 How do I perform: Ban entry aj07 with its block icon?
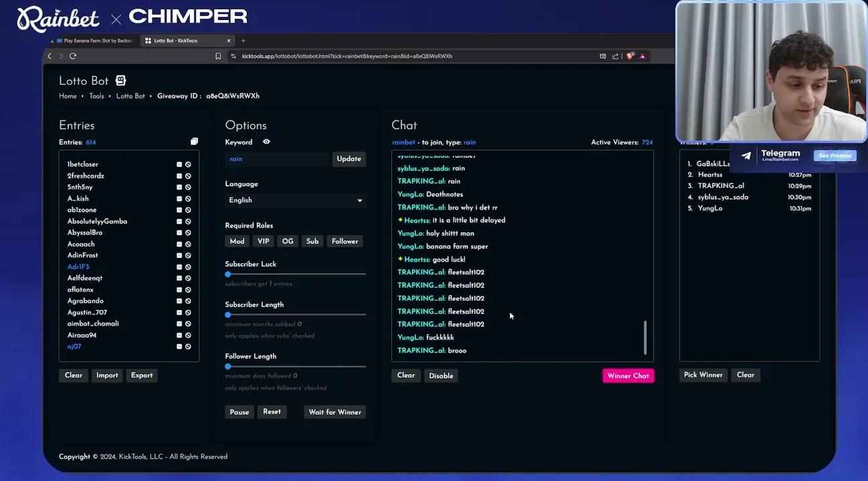(x=188, y=346)
